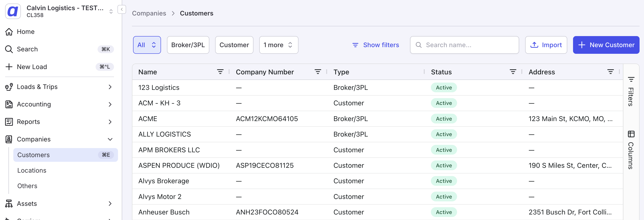Open Others under Companies
The width and height of the screenshot is (644, 220).
[27, 186]
